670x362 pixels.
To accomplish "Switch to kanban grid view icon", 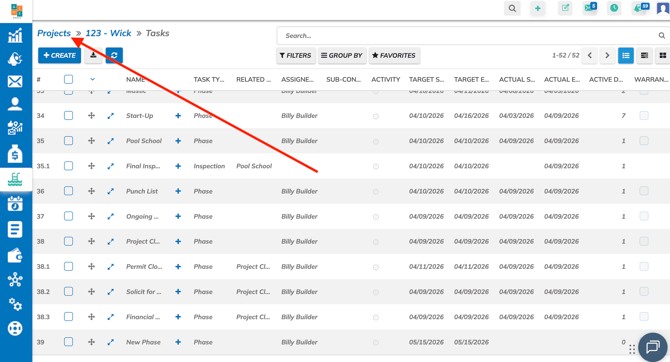I will click(x=662, y=56).
